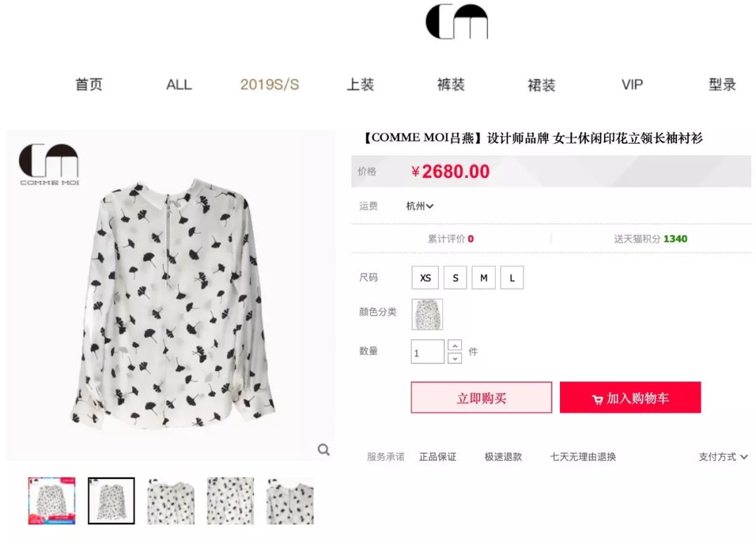Click the quantity input field
The width and height of the screenshot is (756, 544).
point(428,351)
